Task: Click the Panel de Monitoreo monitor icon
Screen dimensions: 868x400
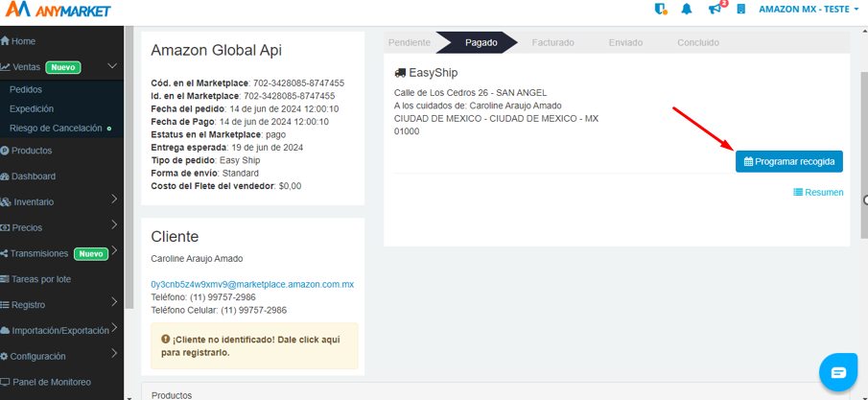Action: click(x=5, y=383)
